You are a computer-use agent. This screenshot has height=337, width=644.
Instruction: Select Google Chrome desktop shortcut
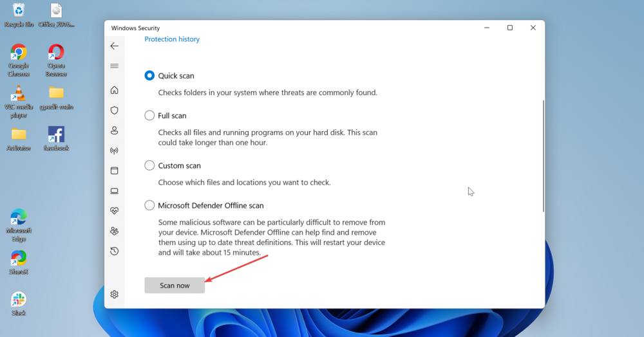[x=19, y=60]
